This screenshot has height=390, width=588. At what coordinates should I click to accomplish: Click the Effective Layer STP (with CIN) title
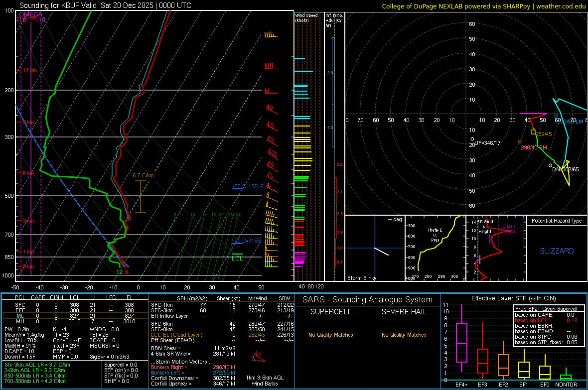coord(513,298)
